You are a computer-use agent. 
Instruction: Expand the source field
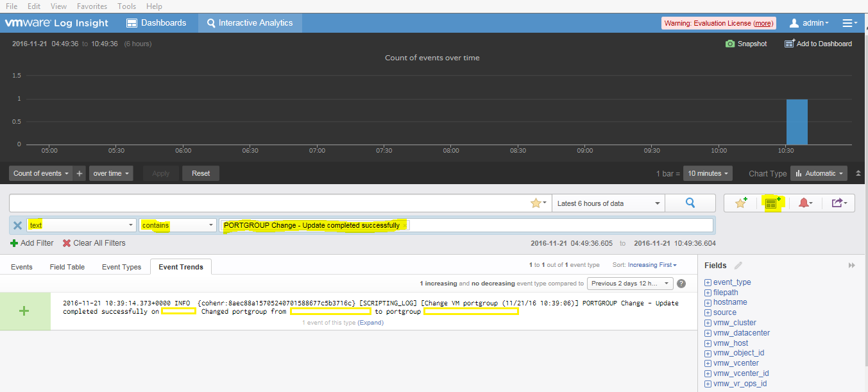tap(708, 312)
